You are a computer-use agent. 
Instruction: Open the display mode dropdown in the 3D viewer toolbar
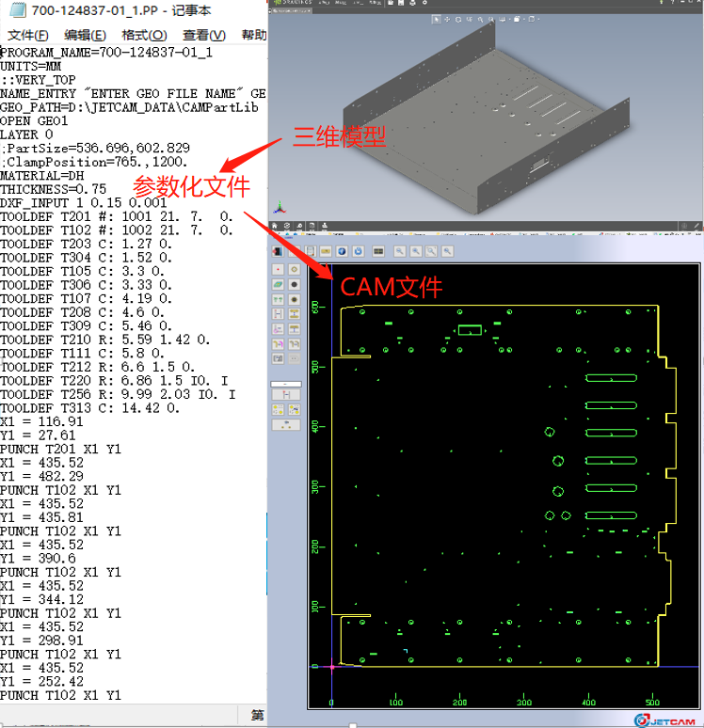click(519, 20)
